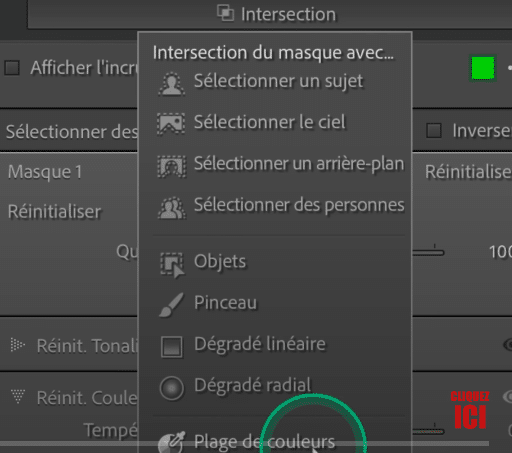Enable the Afficher l'incrustation checkbox

(x=12, y=68)
